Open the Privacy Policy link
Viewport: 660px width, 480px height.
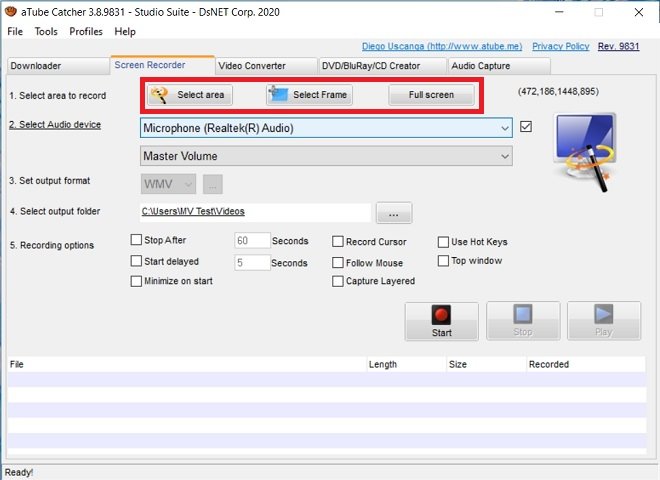point(561,46)
